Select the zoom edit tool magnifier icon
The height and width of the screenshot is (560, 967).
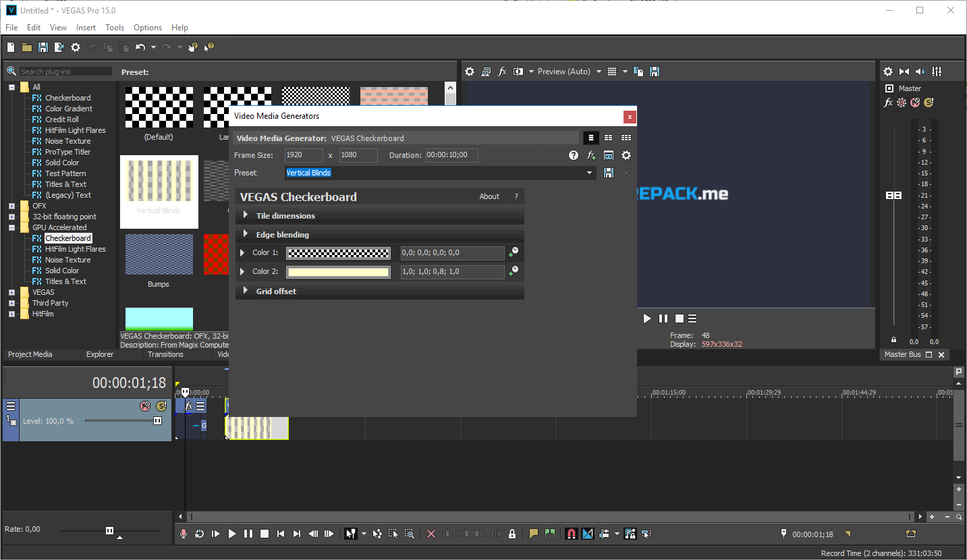tap(410, 534)
